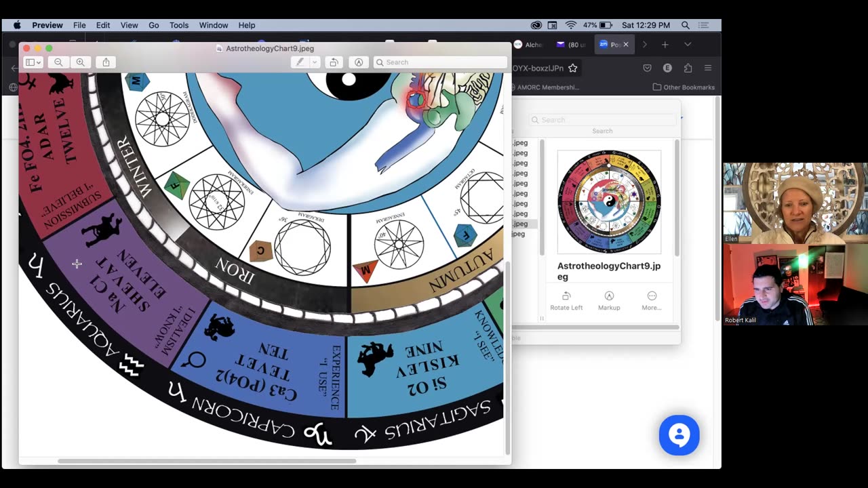Switch to the mail tab showing (80 u
868x488 pixels.
click(x=571, y=45)
